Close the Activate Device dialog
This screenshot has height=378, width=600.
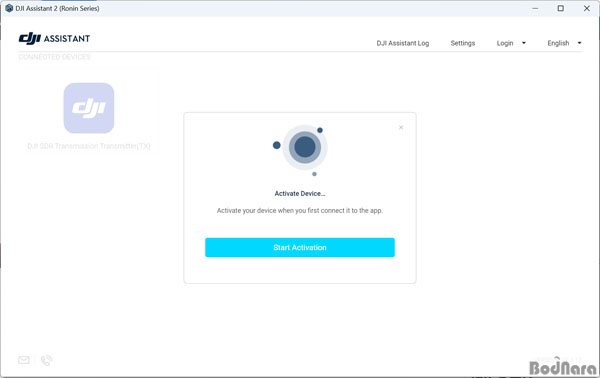coord(401,127)
